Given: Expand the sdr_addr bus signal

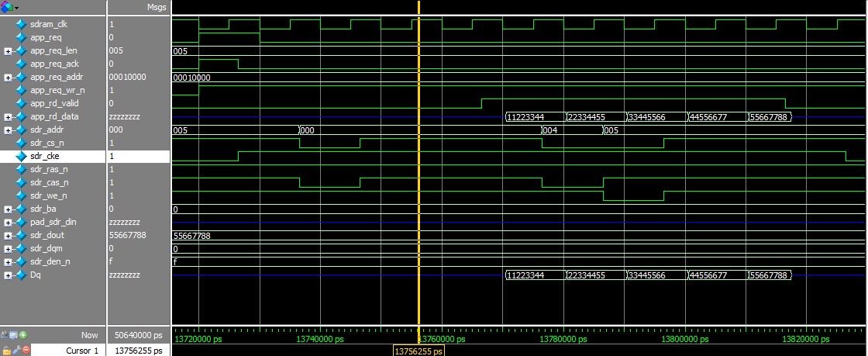Looking at the screenshot, I should tap(8, 130).
